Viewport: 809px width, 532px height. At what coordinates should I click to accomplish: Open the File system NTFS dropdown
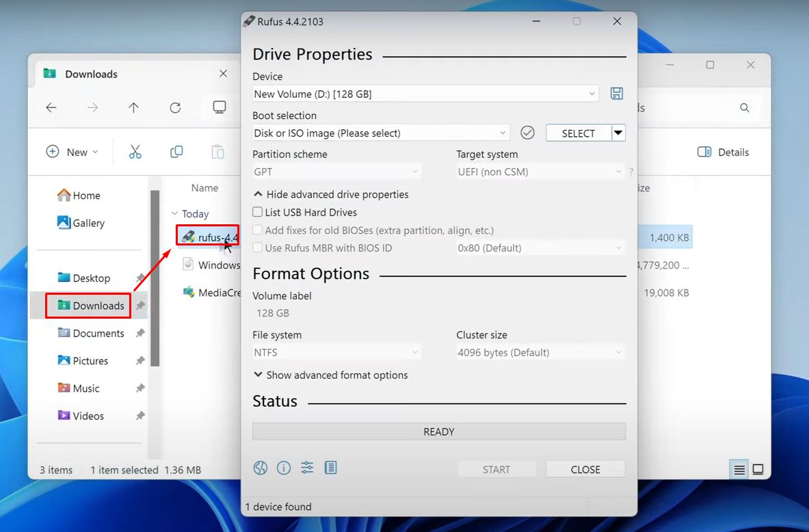[x=336, y=352]
